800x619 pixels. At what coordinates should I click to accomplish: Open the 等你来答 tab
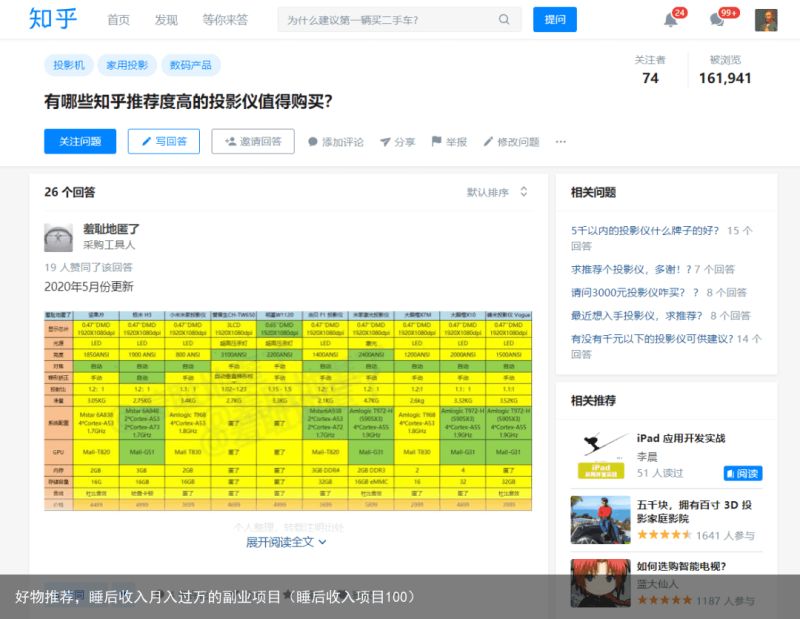click(225, 20)
